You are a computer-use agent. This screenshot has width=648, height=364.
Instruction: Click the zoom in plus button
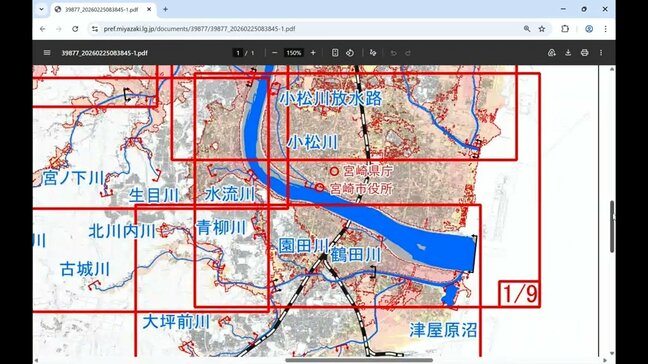(313, 53)
